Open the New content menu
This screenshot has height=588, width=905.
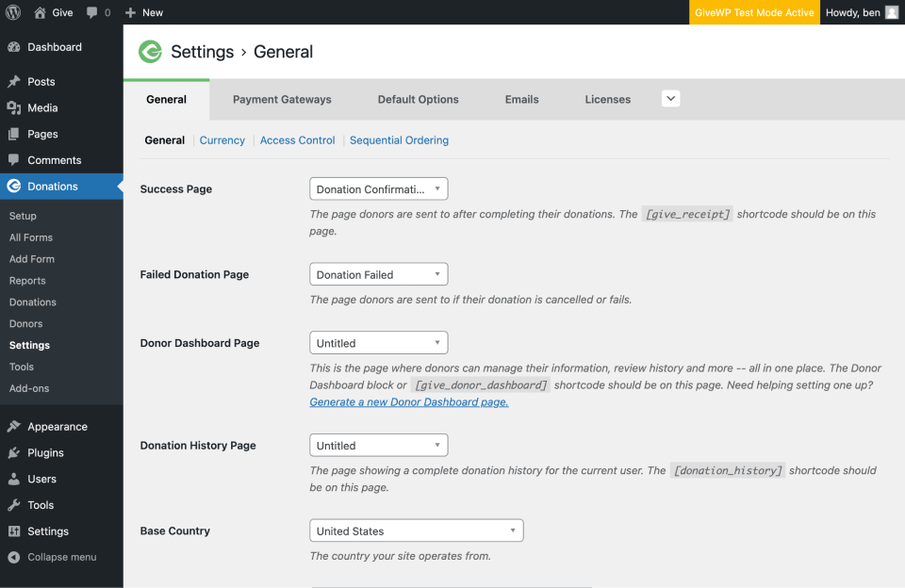click(x=144, y=12)
